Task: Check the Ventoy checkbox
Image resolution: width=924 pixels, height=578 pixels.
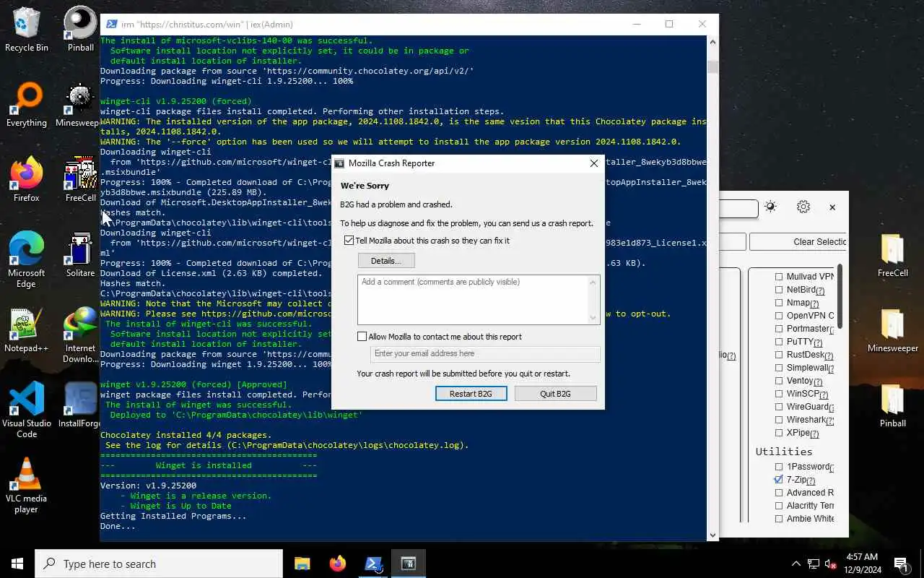Action: click(x=779, y=381)
